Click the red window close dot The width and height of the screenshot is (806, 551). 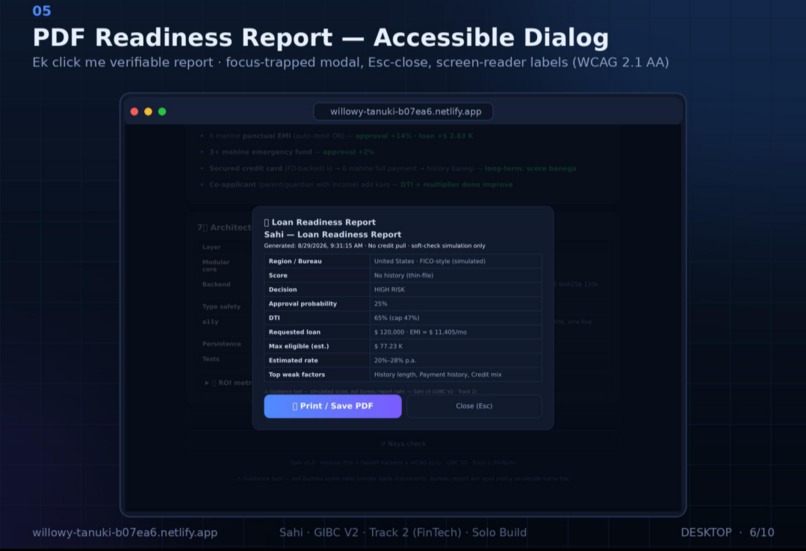click(134, 112)
